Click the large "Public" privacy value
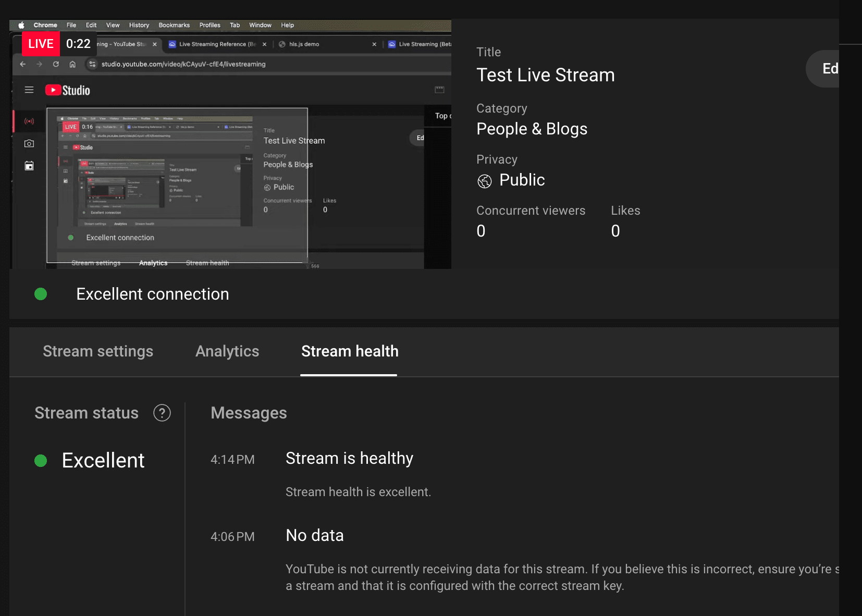The image size is (862, 616). tap(522, 180)
